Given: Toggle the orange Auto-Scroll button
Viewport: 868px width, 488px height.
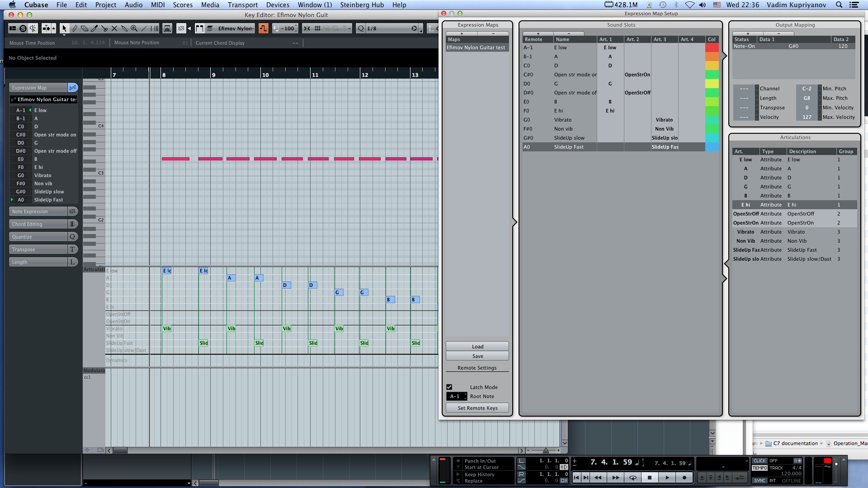Looking at the screenshot, I should coord(263,28).
